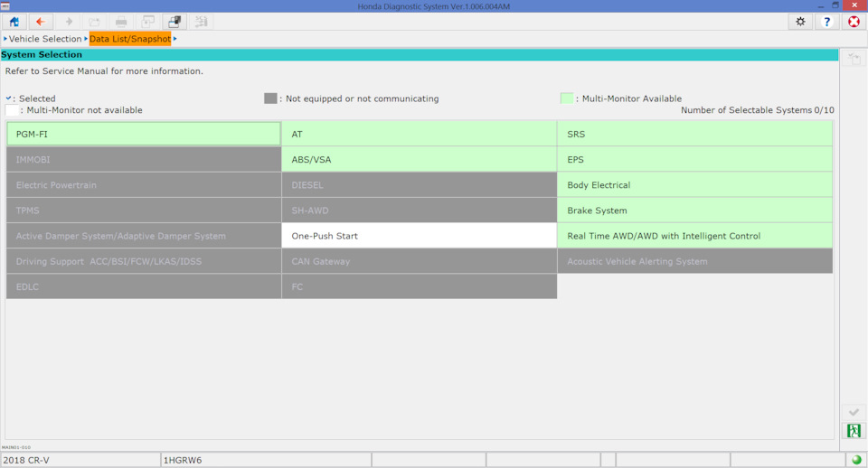Viewport: 868px width, 468px height.
Task: Select the Body Electrical system
Action: (x=694, y=185)
